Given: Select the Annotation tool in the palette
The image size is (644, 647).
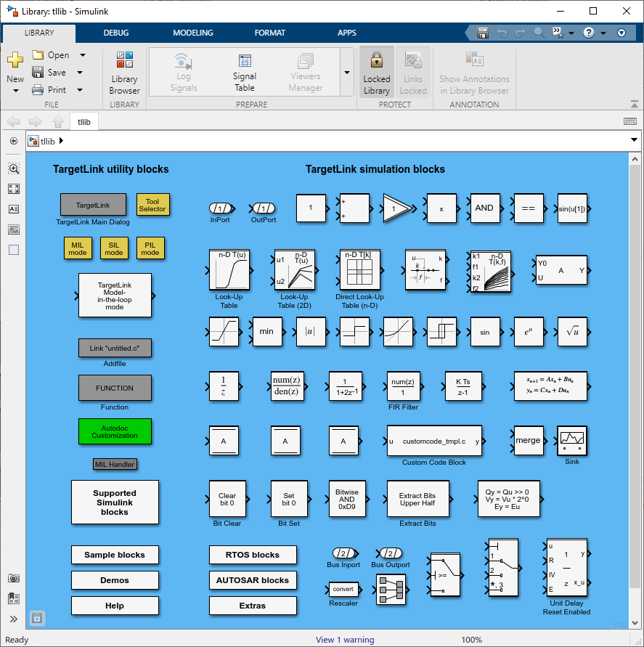Looking at the screenshot, I should coord(13,209).
